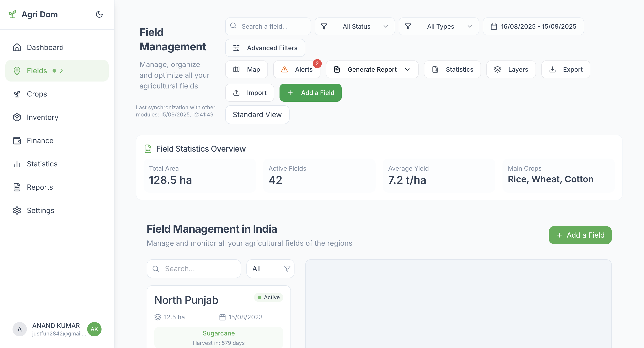Click the Agri Dom sprout logo

pos(12,14)
